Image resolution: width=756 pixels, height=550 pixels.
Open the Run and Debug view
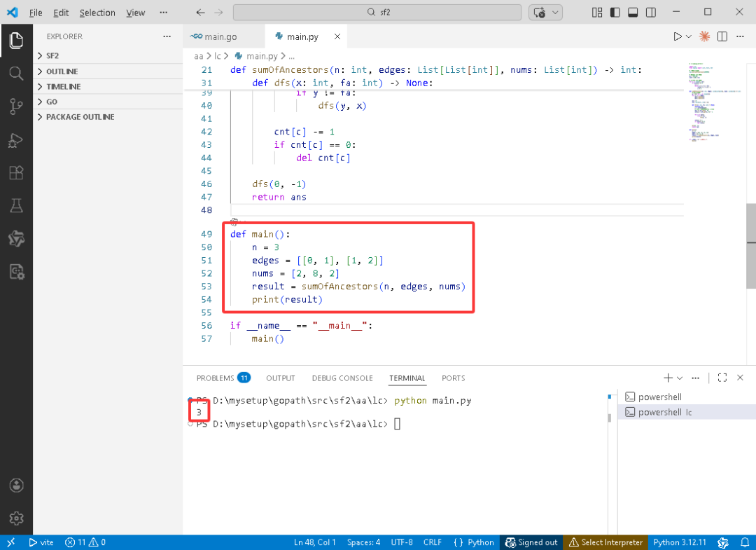tap(16, 140)
